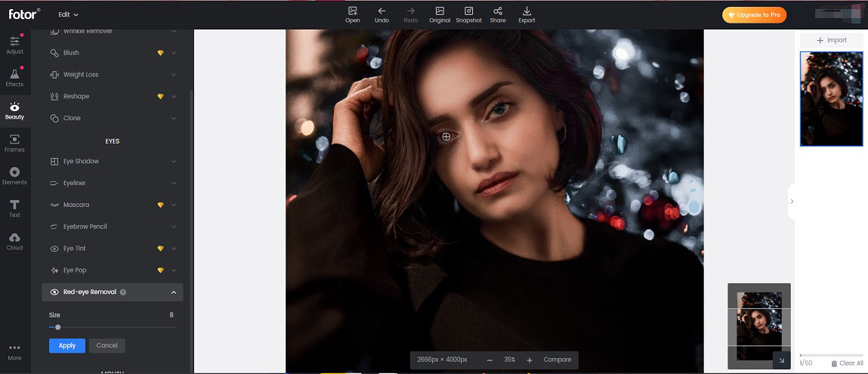868x374 pixels.
Task: Zoom out with the minus button
Action: tap(490, 360)
